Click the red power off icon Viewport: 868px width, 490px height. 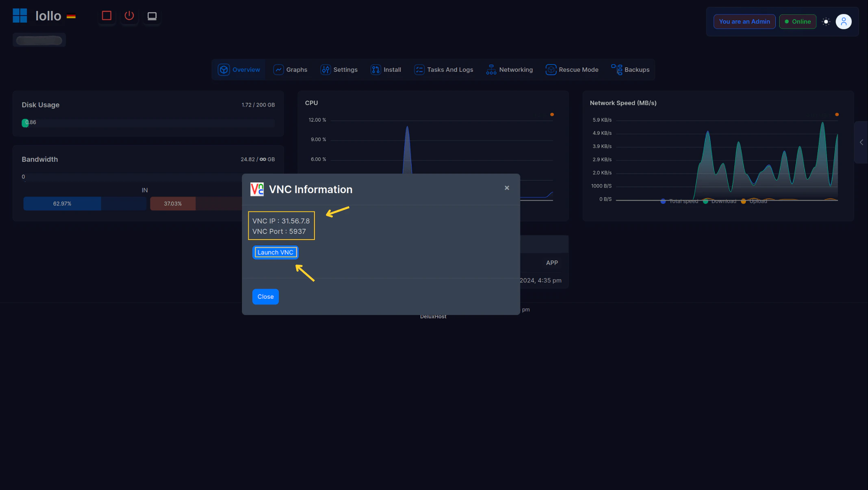(x=129, y=16)
